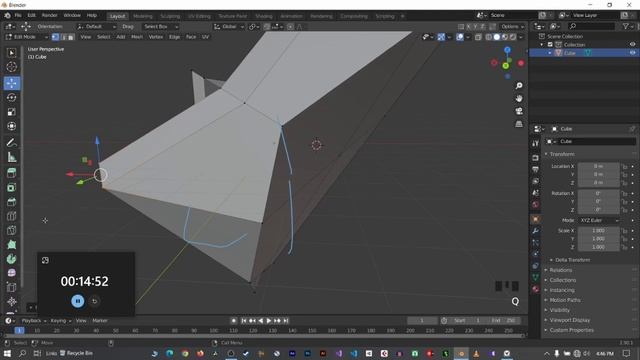Select the Loop Cut tool

click(11, 216)
